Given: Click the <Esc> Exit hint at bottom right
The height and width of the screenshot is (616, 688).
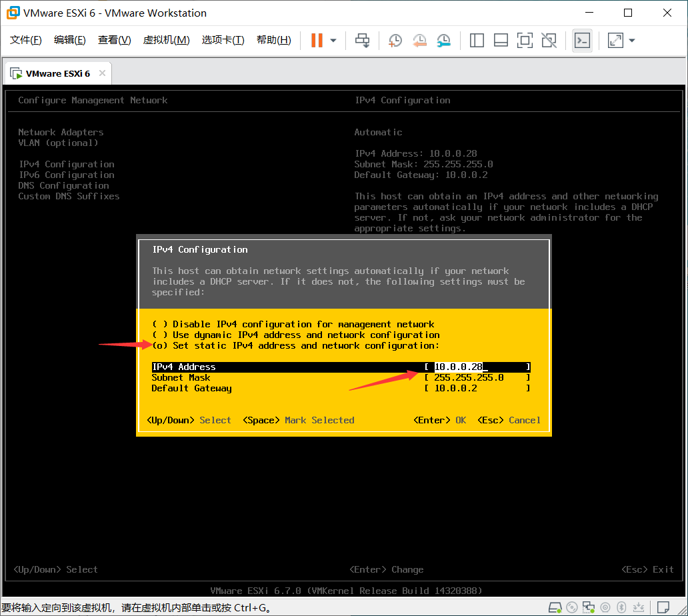Looking at the screenshot, I should point(647,569).
